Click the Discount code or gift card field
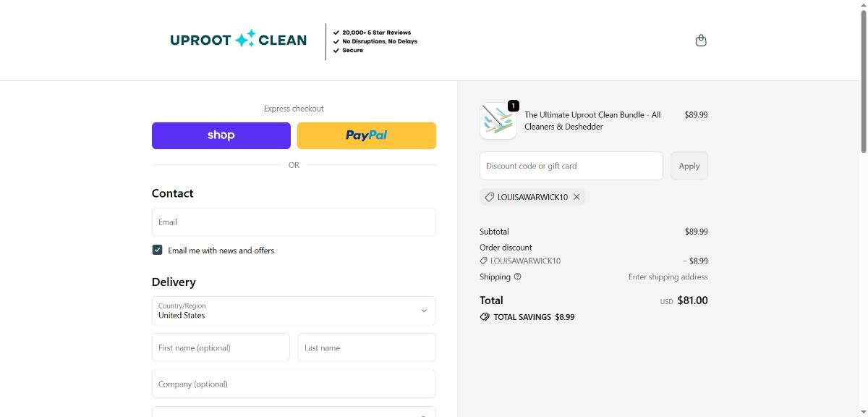 click(571, 166)
